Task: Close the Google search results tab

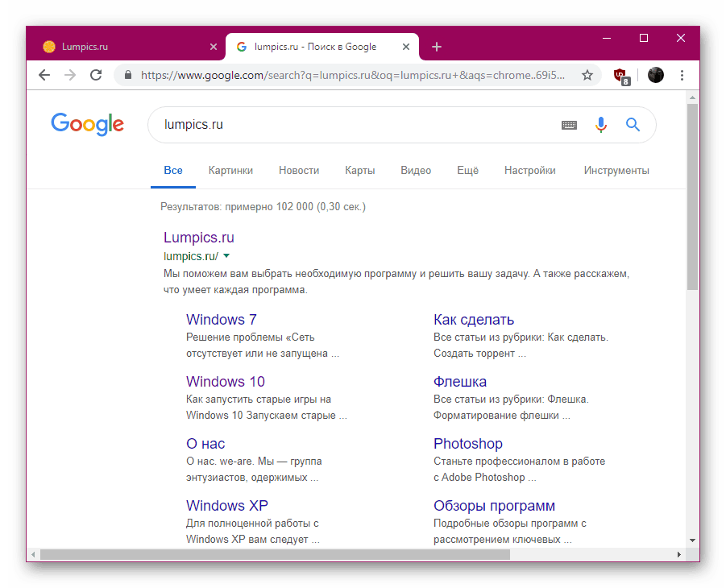Action: (406, 47)
